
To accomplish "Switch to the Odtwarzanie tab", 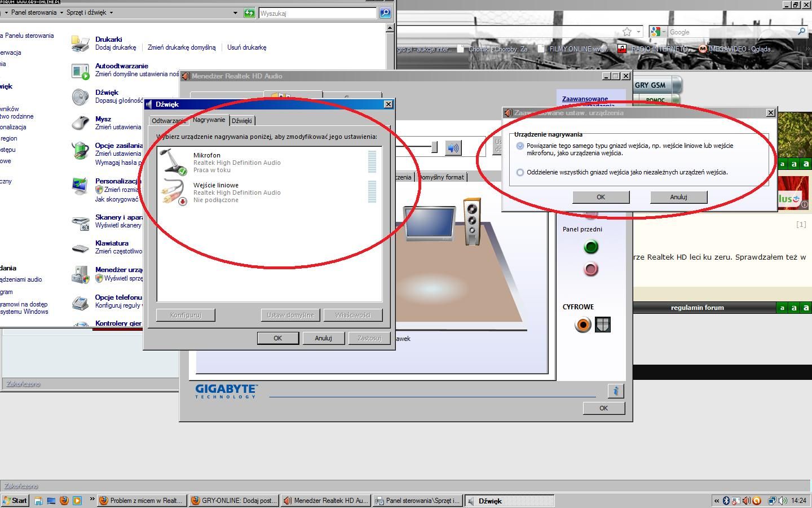I will (x=169, y=121).
